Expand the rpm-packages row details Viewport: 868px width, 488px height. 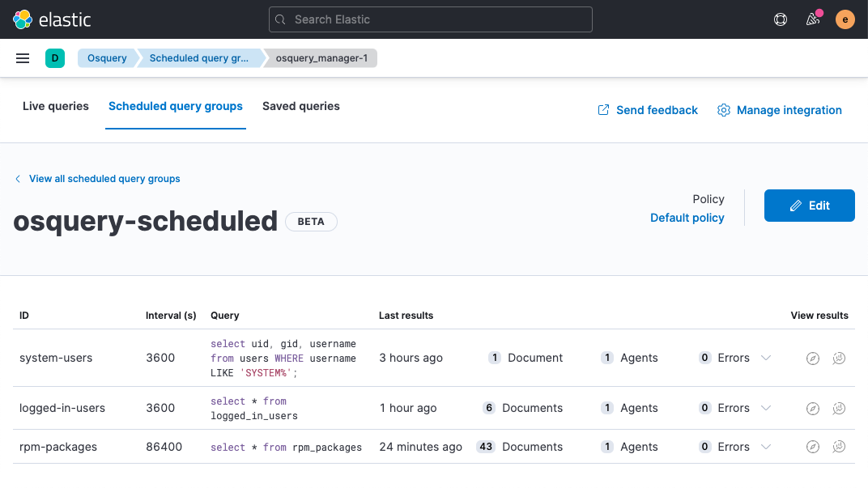[x=766, y=447]
